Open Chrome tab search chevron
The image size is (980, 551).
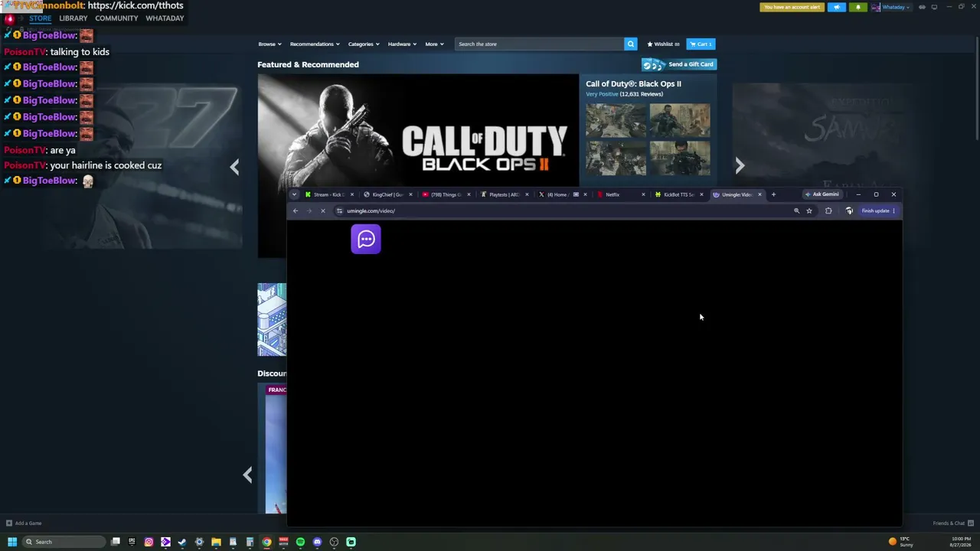[294, 194]
